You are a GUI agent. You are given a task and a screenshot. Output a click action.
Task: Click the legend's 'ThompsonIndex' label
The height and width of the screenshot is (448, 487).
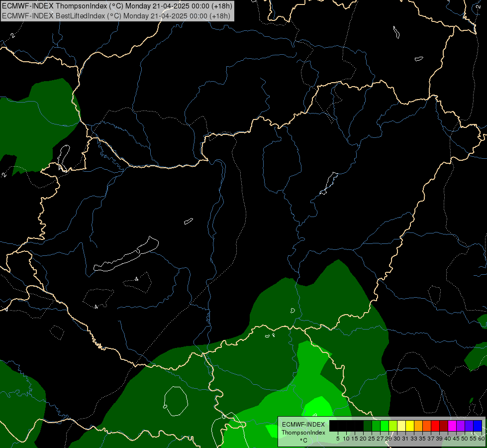(x=303, y=433)
